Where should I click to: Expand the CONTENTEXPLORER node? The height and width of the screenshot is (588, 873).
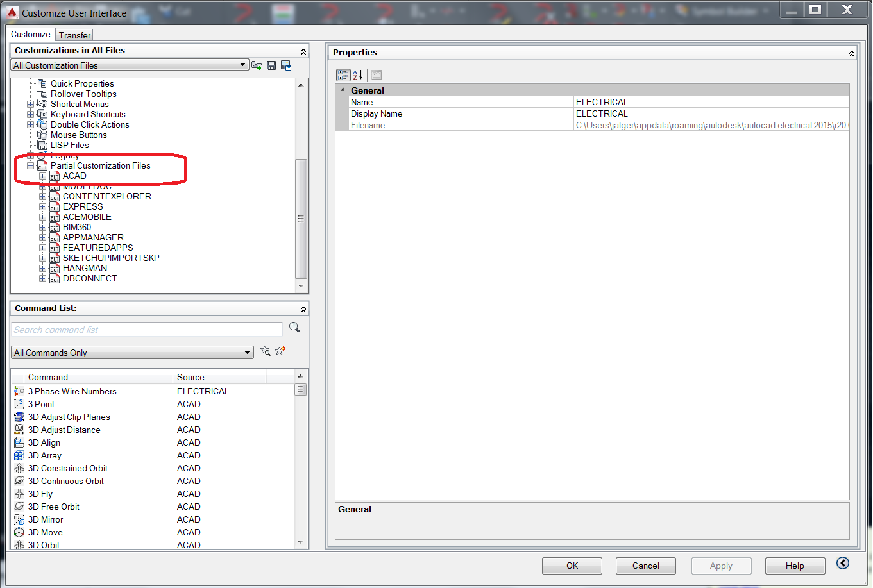(x=43, y=196)
